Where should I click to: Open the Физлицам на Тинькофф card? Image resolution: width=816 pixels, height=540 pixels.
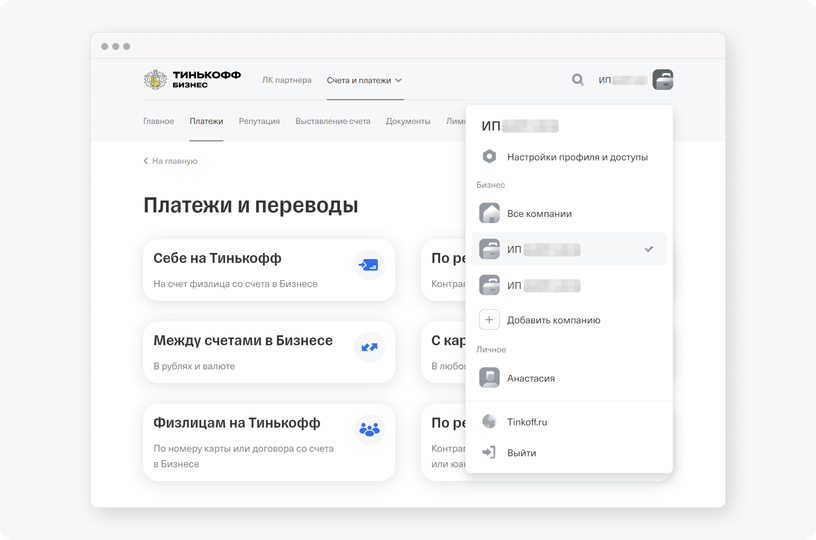[269, 442]
